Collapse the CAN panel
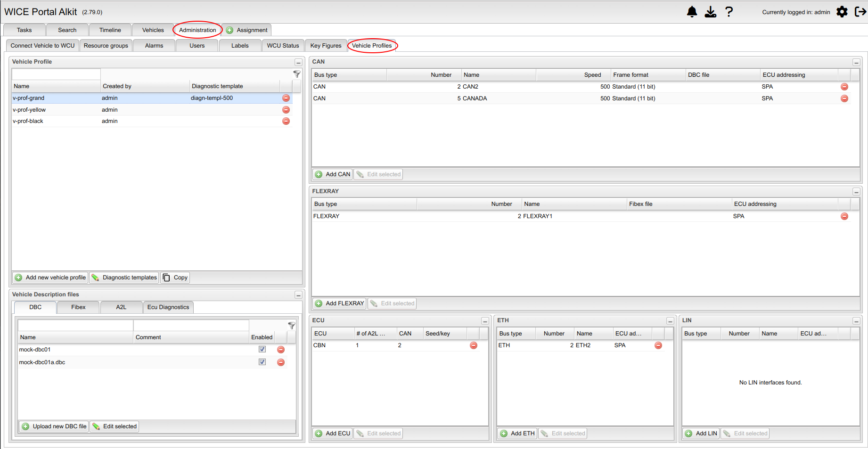The height and width of the screenshot is (449, 868). point(856,62)
